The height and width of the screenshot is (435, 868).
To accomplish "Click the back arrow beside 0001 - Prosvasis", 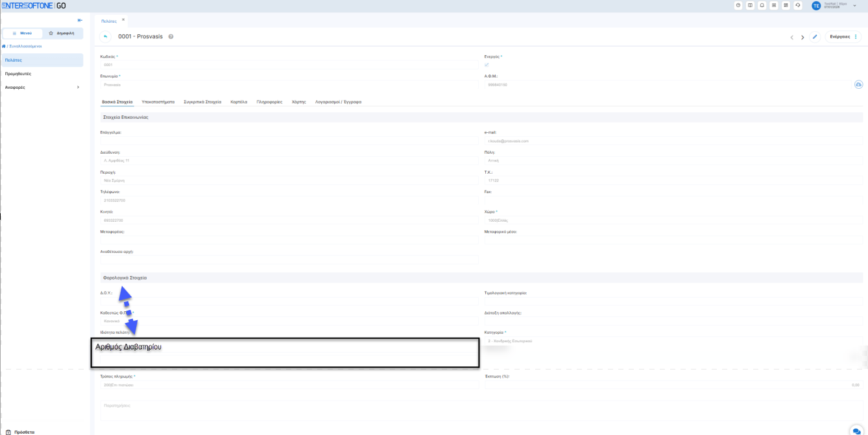I will [106, 37].
